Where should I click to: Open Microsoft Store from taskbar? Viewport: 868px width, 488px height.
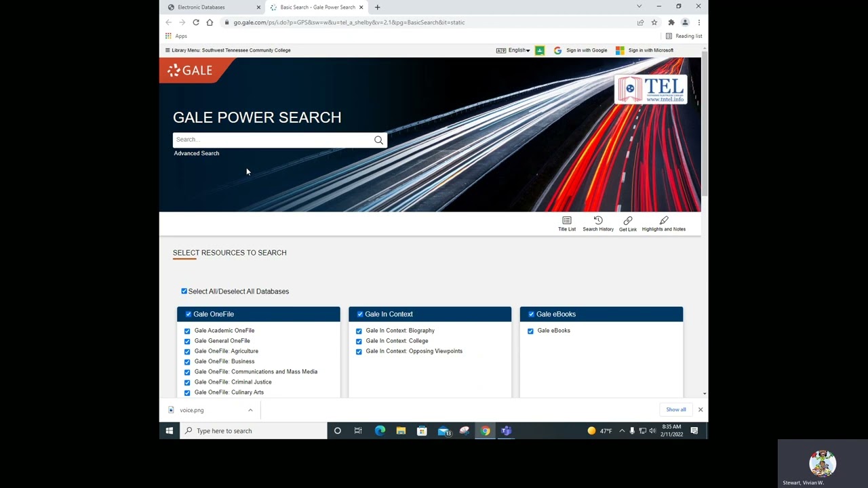click(422, 430)
